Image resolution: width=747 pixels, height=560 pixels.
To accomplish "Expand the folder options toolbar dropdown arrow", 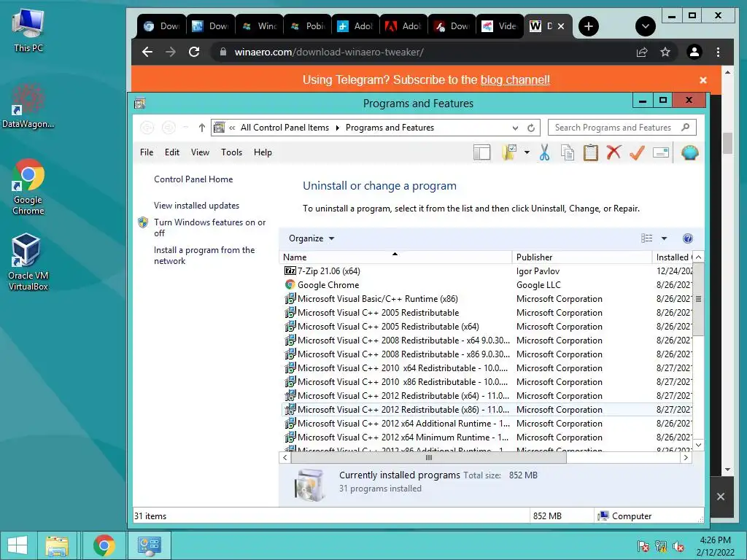I will click(x=527, y=152).
